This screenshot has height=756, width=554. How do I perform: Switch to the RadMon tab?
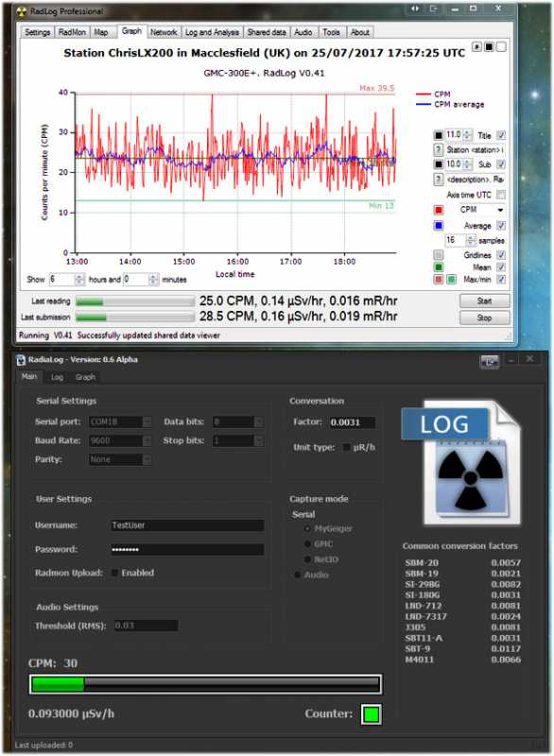pyautogui.click(x=72, y=32)
